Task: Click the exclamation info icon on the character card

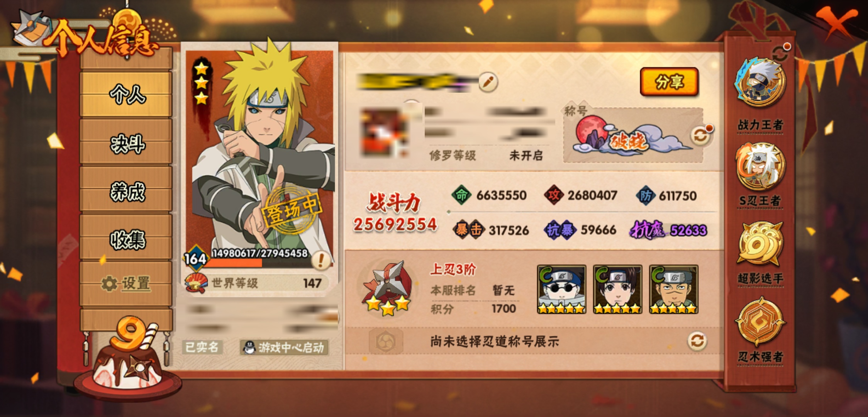Action: (321, 260)
